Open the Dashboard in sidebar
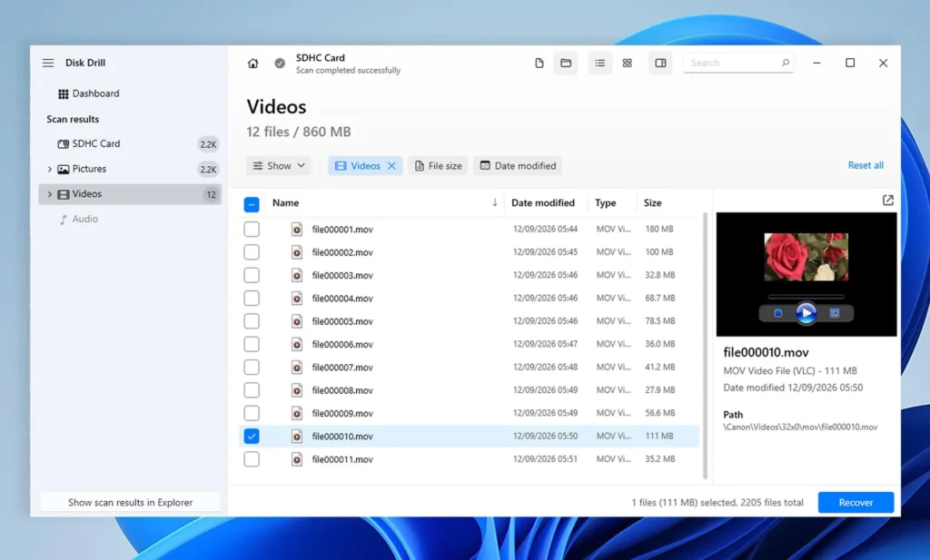This screenshot has height=560, width=930. coord(88,93)
